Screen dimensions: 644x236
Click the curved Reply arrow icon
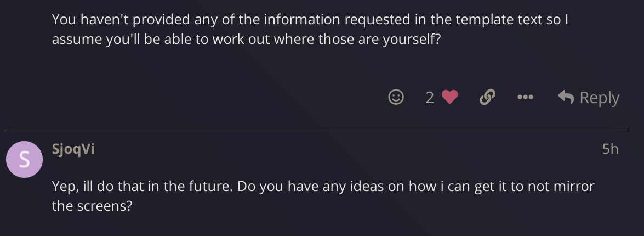(x=566, y=97)
